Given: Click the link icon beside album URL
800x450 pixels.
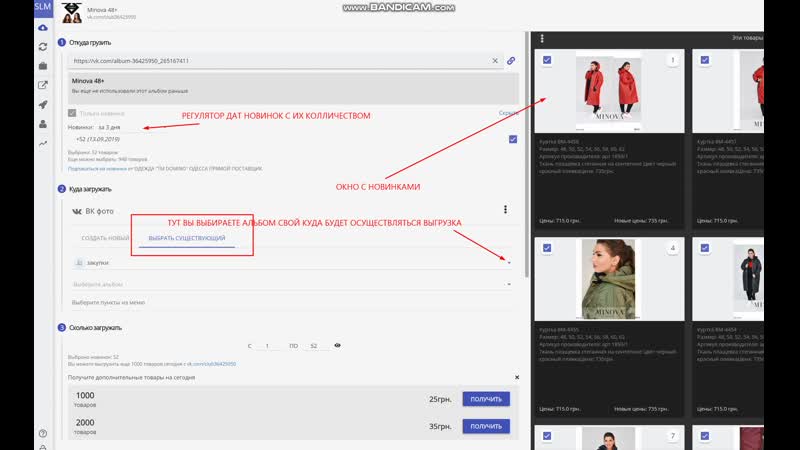Looking at the screenshot, I should [511, 61].
